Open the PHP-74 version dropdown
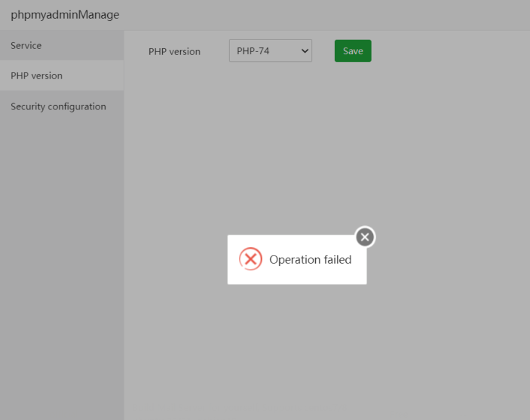The height and width of the screenshot is (420, 530). coord(271,51)
